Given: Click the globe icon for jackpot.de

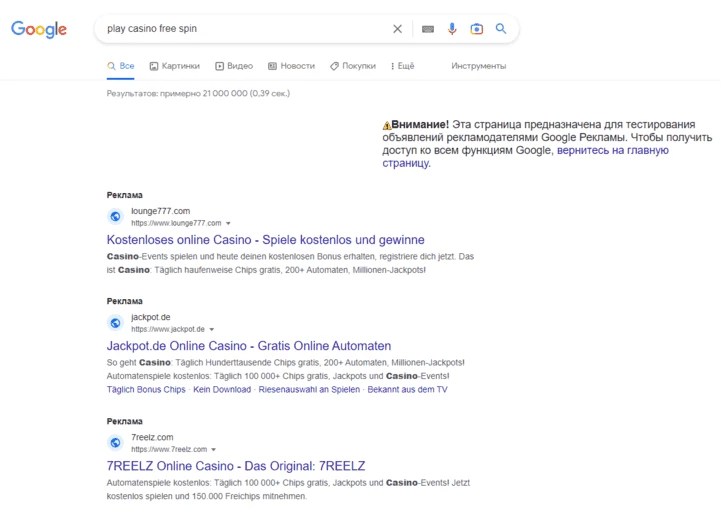Looking at the screenshot, I should [115, 323].
